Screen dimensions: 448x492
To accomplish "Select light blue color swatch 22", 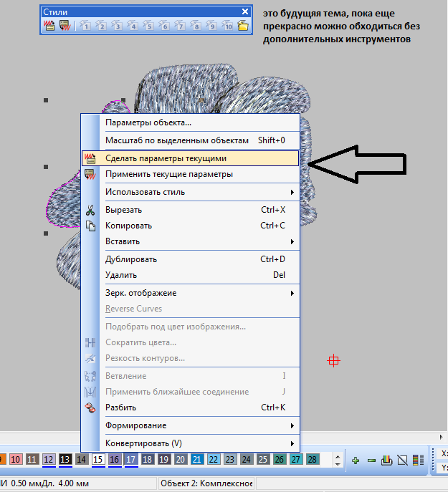I will point(214,460).
